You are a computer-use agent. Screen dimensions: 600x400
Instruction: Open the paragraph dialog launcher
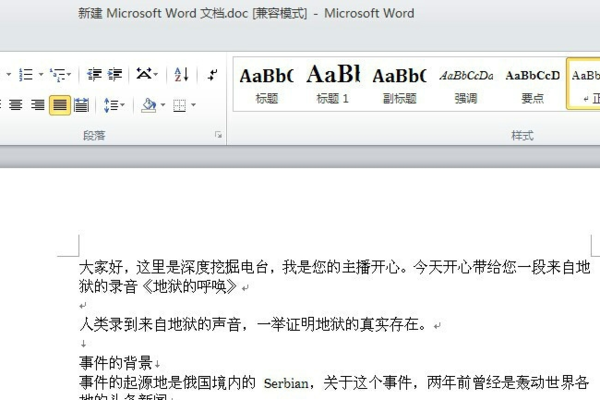coord(218,135)
